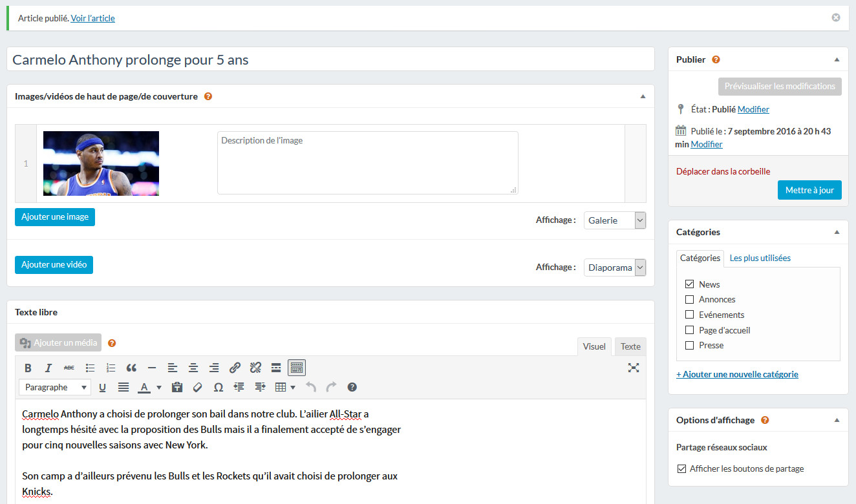Open the editor keyboard shortcuts help
Image resolution: width=856 pixels, height=504 pixels.
pyautogui.click(x=352, y=387)
